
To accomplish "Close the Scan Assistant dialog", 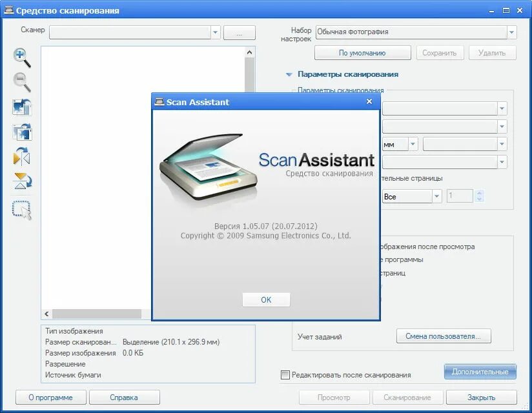I will click(369, 101).
